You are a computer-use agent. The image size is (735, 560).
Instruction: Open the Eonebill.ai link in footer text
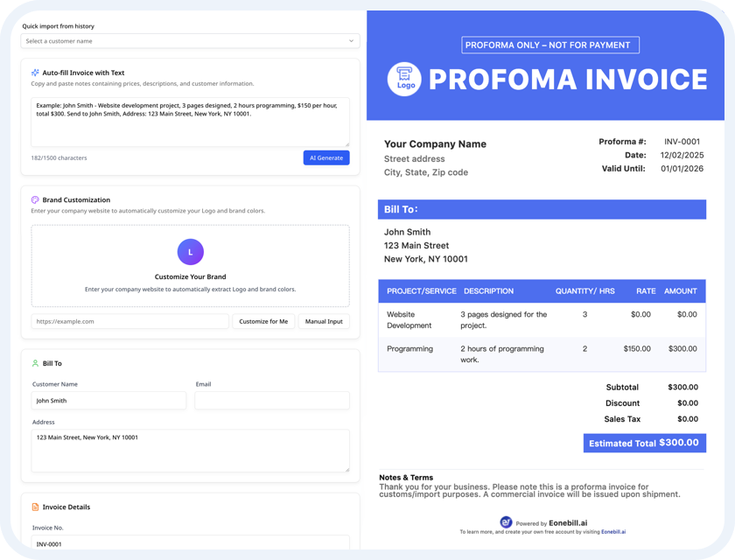(x=612, y=532)
